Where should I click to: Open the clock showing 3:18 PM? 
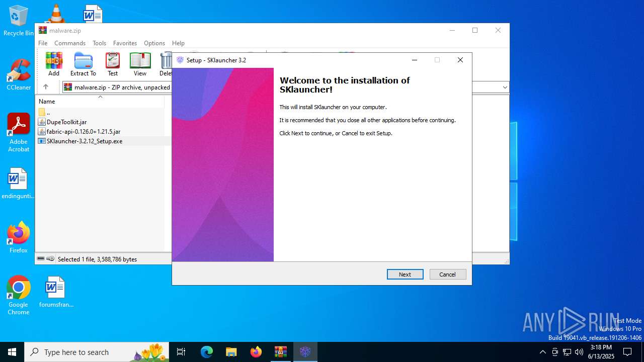(x=601, y=352)
